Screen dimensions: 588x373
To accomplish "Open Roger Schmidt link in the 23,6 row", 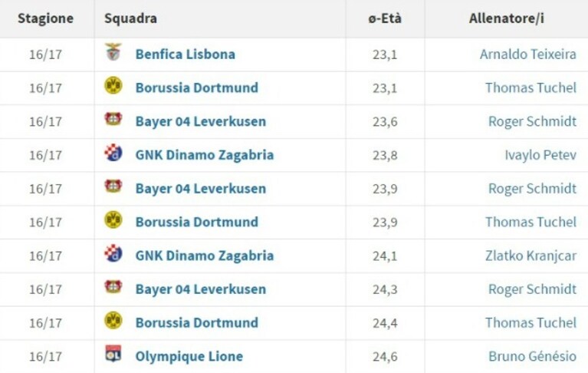I will [533, 121].
